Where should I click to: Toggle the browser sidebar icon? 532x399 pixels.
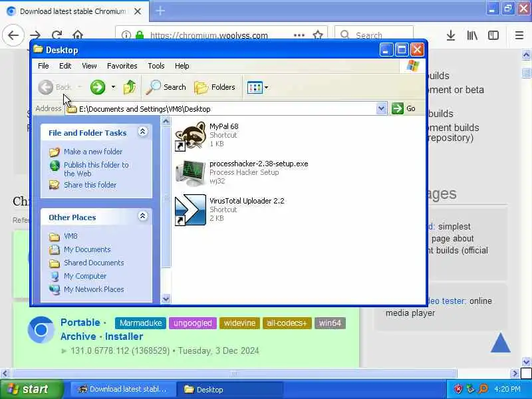(493, 35)
